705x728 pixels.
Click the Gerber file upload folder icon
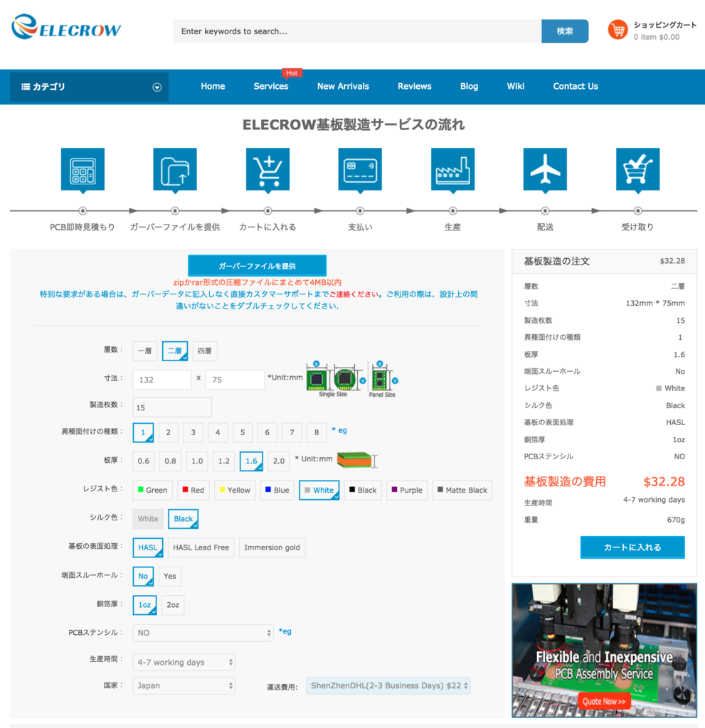point(175,169)
